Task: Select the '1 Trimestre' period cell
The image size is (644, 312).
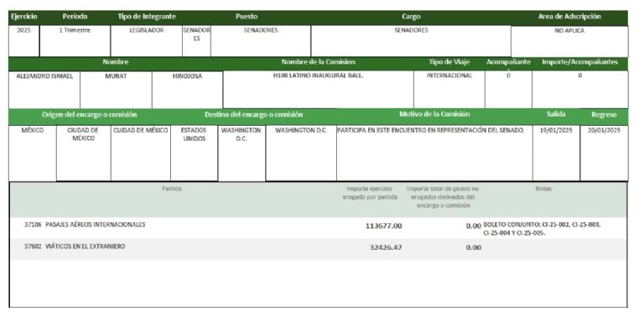Action: [75, 41]
